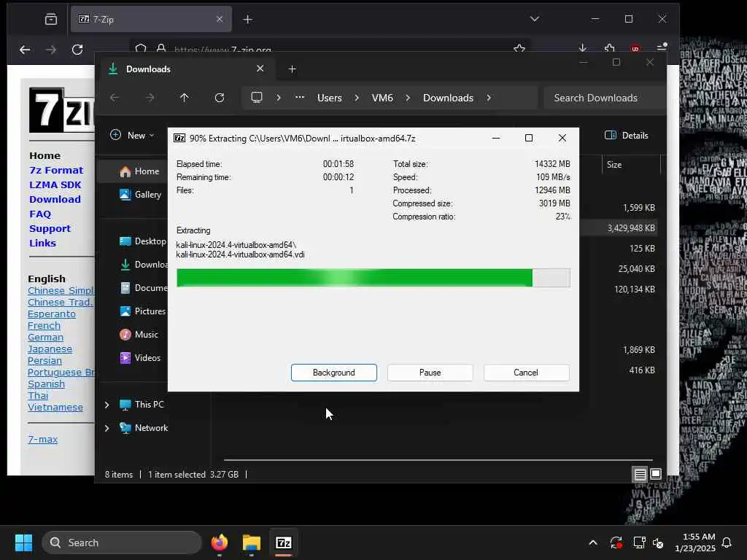Open Firefox extensions icon
This screenshot has height=560, width=747.
(609, 49)
